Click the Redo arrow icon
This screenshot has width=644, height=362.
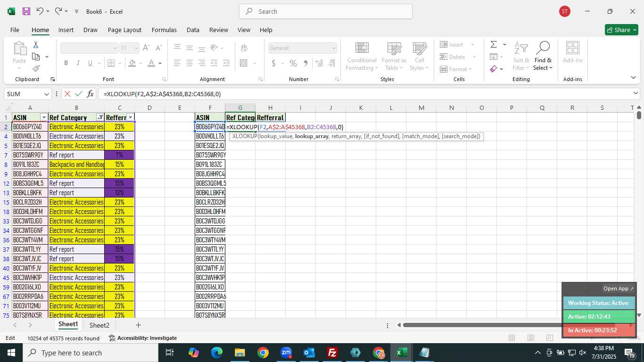coord(58,11)
